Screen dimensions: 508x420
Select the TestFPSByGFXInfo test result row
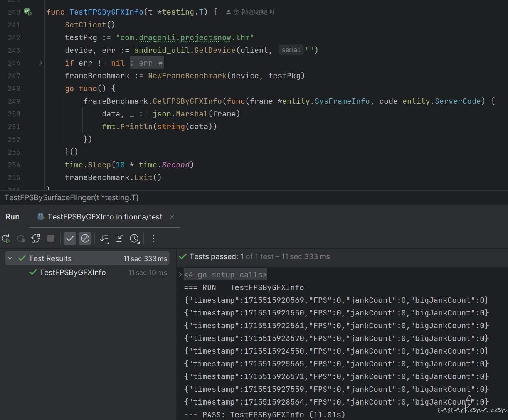coord(87,272)
